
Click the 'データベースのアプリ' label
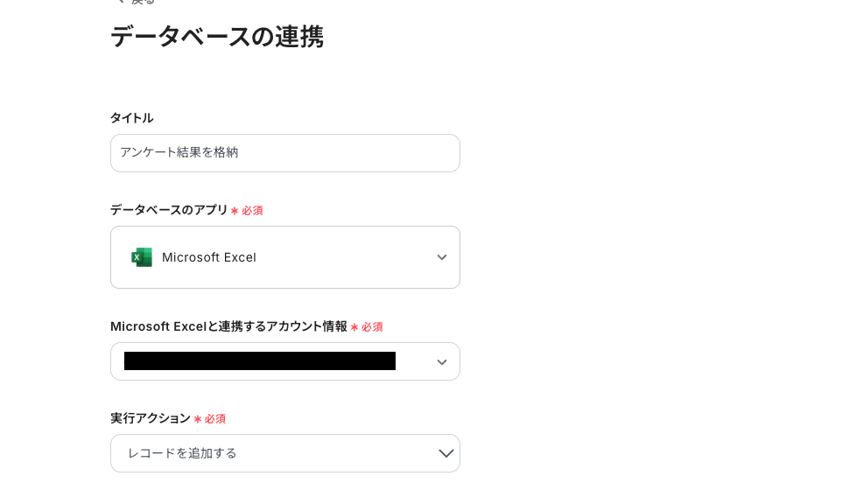click(169, 210)
